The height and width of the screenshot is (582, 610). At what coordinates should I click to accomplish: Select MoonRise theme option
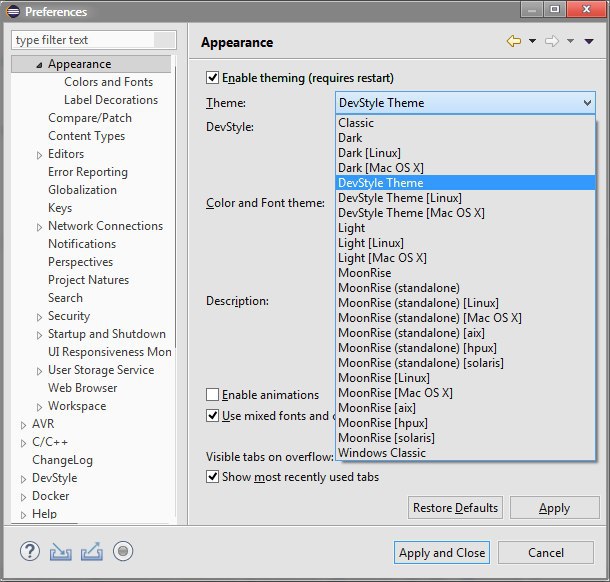coord(465,273)
